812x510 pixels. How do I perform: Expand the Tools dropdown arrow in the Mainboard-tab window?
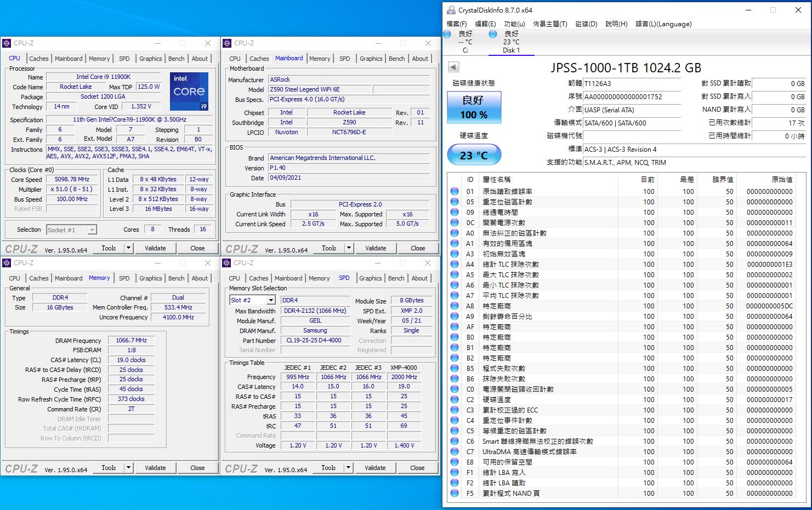pos(349,248)
